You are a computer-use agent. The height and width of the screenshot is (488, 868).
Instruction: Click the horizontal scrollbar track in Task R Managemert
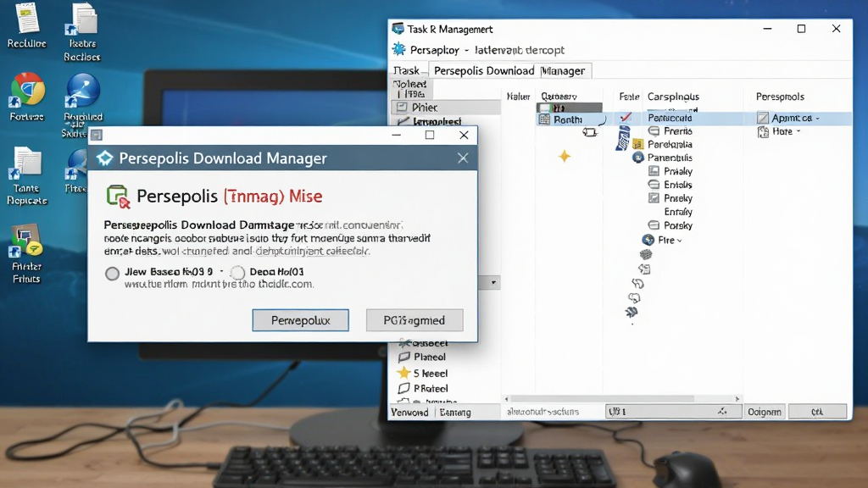(x=621, y=399)
